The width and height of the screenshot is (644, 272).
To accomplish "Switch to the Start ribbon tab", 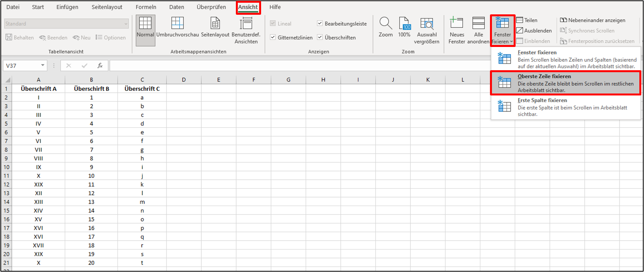I will coord(38,7).
